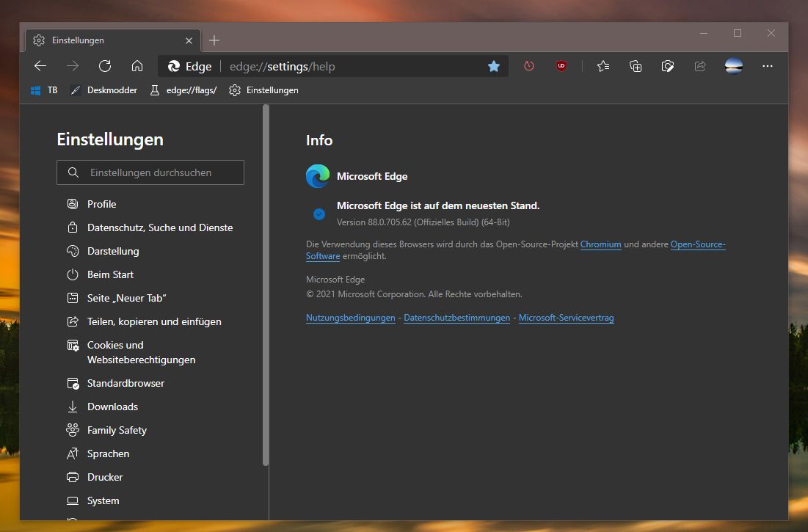Viewport: 808px width, 532px height.
Task: Click the Microsoft Edge logo
Action: click(318, 176)
